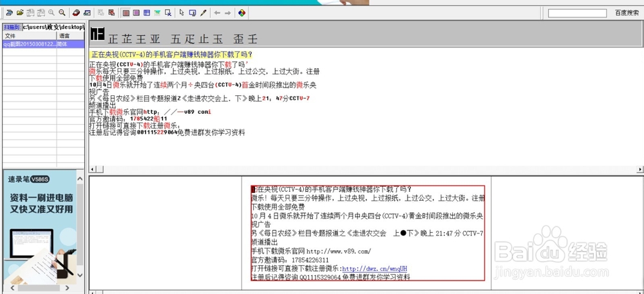Select the purple vertical text region icon
644x294 pixels.
tap(137, 13)
